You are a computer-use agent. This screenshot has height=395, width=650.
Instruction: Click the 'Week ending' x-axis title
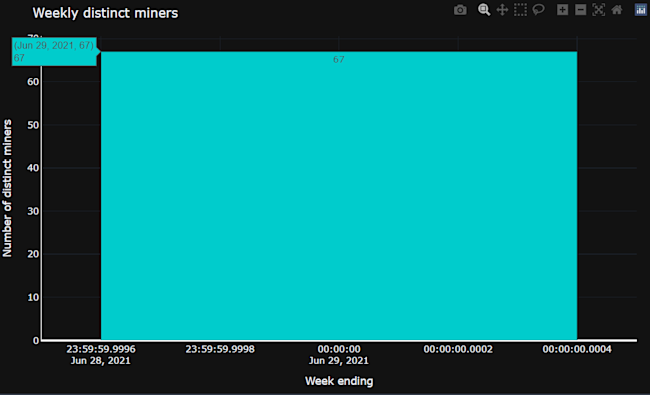coord(339,381)
